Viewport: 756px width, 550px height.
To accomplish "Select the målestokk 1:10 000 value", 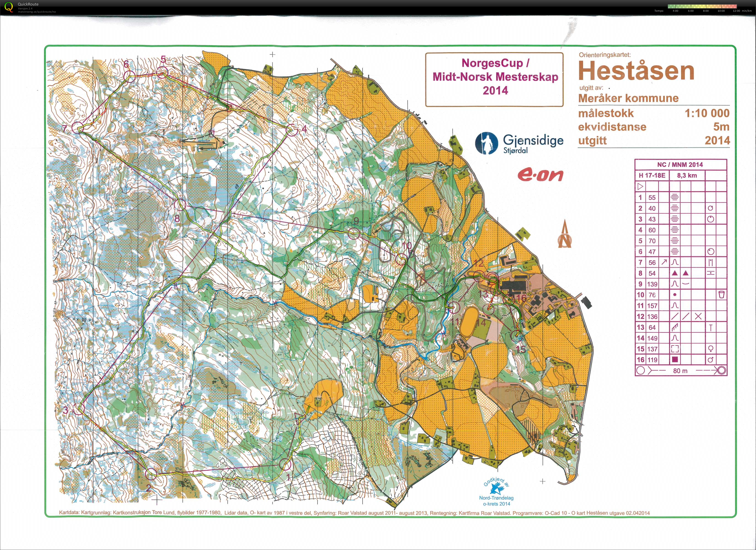I will [707, 113].
